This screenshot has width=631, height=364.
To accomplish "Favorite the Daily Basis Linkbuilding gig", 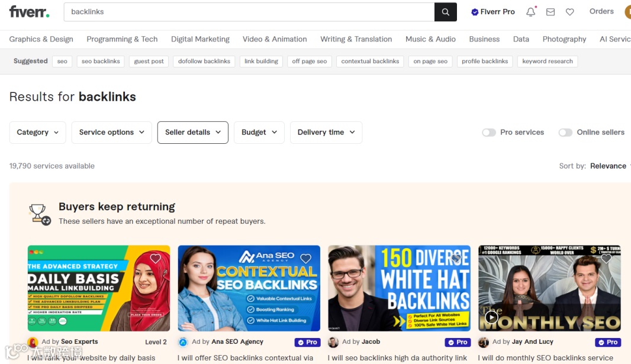I will (x=155, y=259).
